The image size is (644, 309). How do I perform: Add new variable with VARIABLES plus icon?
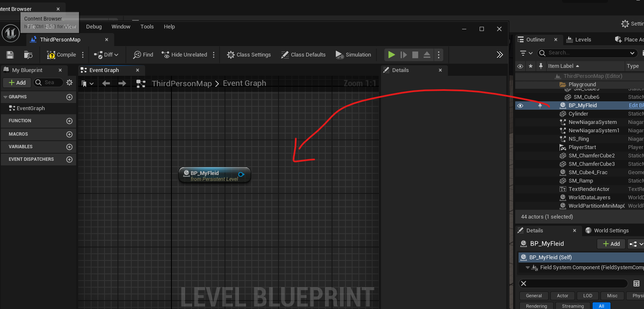pos(69,147)
